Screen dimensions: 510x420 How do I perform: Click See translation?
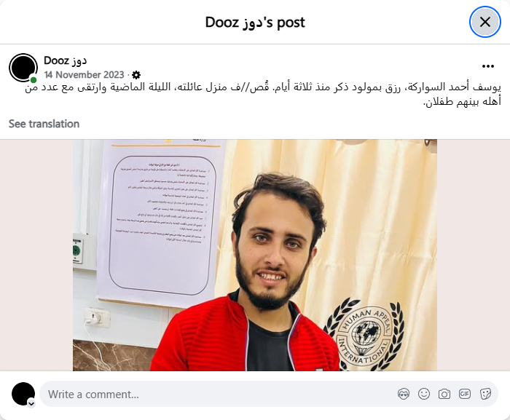point(44,124)
